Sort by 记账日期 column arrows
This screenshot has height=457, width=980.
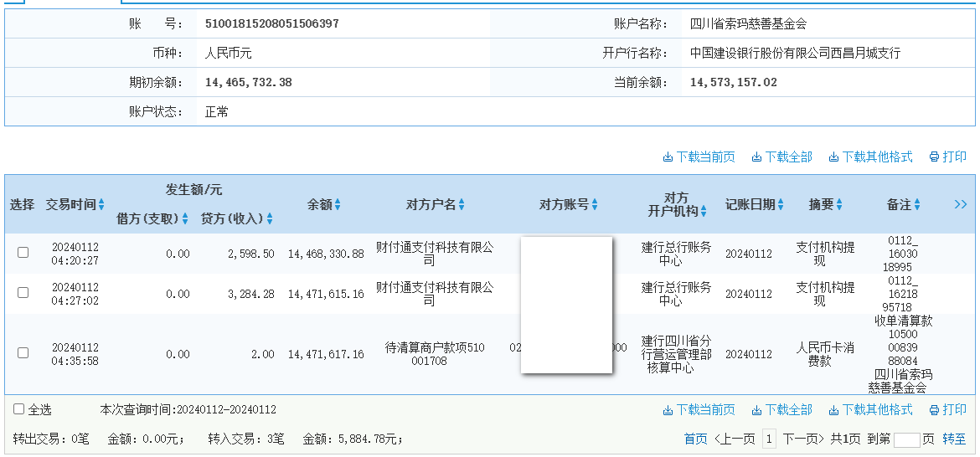781,205
